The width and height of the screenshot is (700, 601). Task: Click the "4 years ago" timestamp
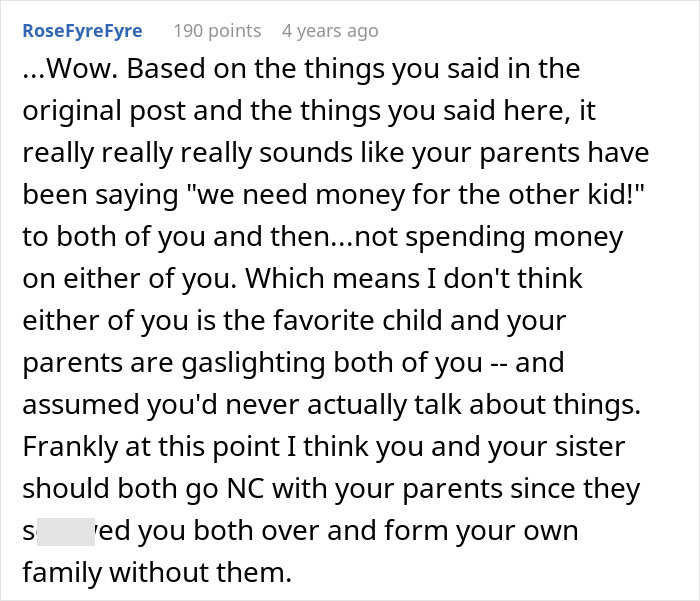pos(330,31)
